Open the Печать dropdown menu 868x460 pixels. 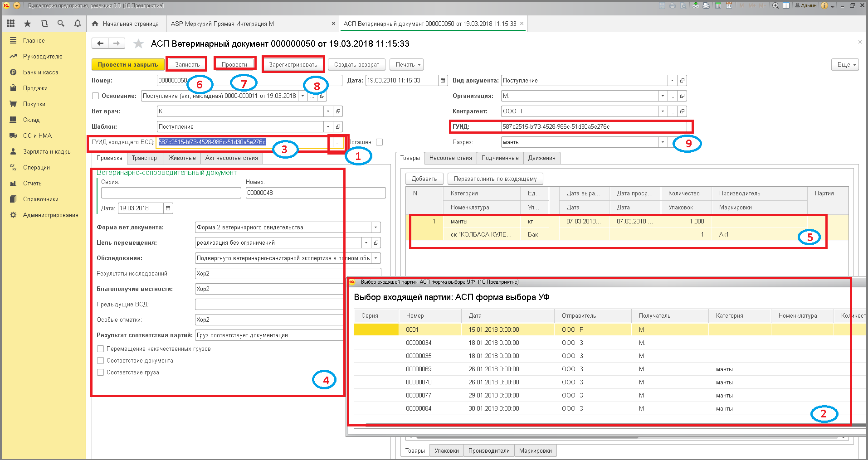407,64
